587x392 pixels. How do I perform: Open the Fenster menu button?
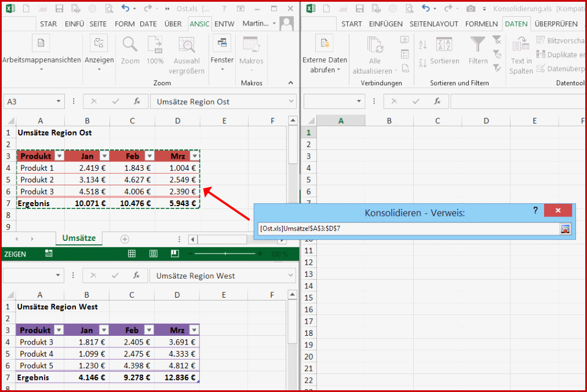tap(222, 53)
